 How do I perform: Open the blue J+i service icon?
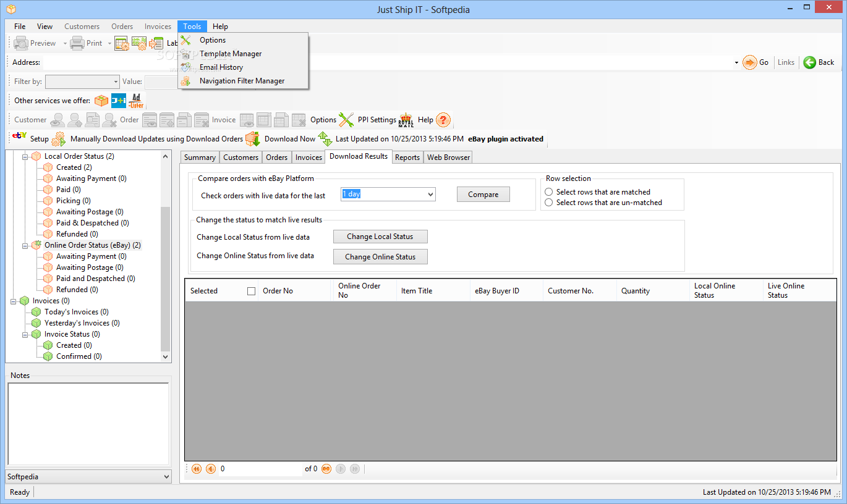(119, 101)
